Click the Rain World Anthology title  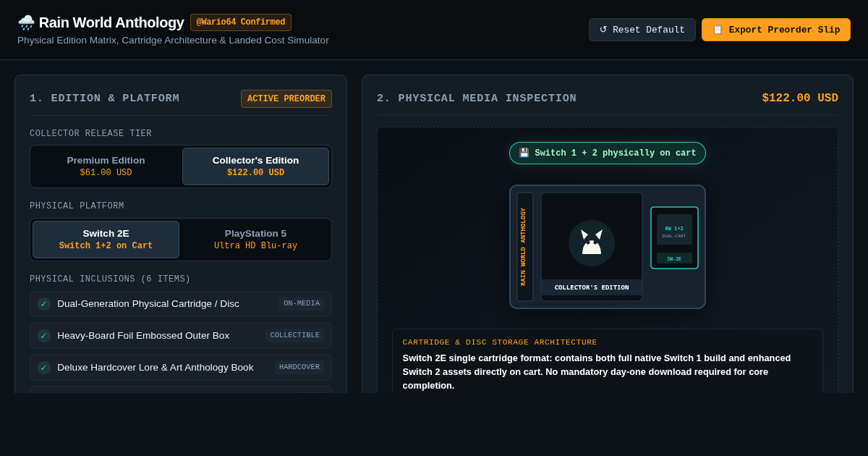(111, 22)
